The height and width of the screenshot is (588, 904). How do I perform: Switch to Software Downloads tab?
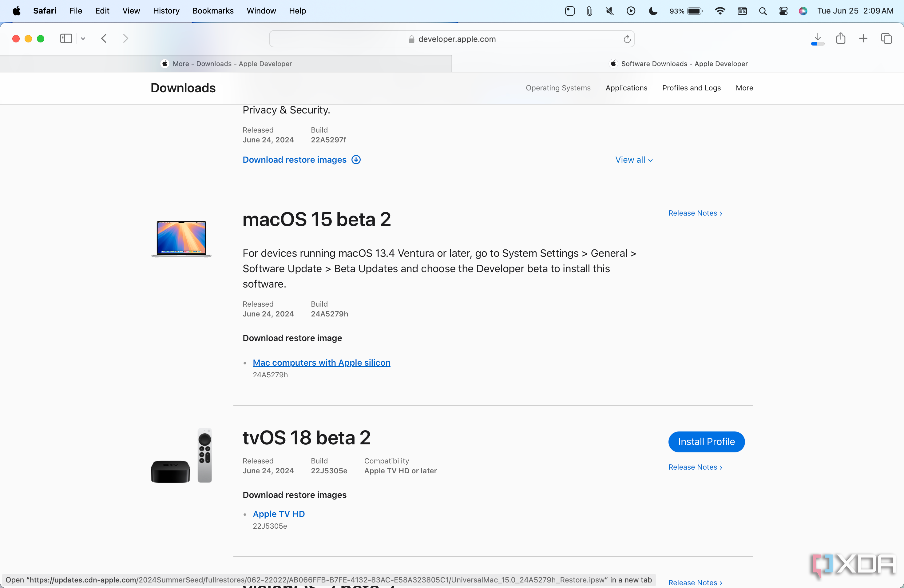(x=678, y=63)
